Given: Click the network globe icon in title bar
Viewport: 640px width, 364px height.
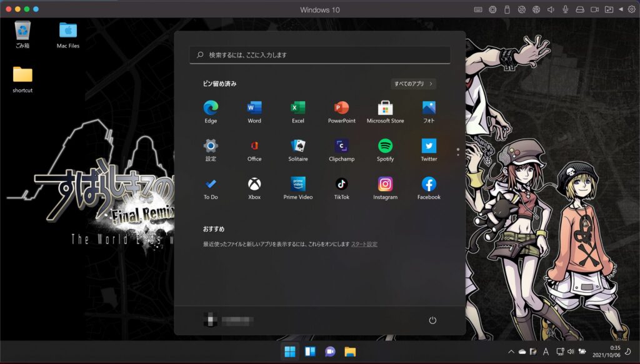Looking at the screenshot, I should 536,9.
